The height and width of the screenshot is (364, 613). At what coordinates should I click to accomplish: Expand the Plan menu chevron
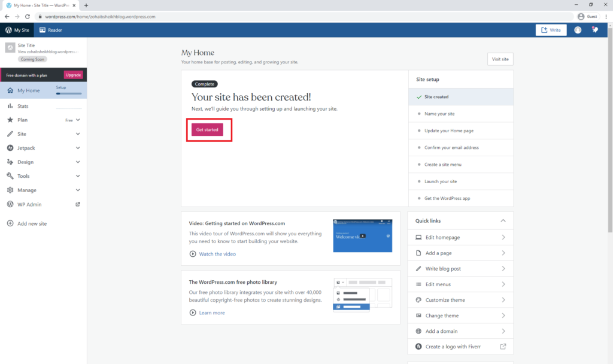point(78,120)
